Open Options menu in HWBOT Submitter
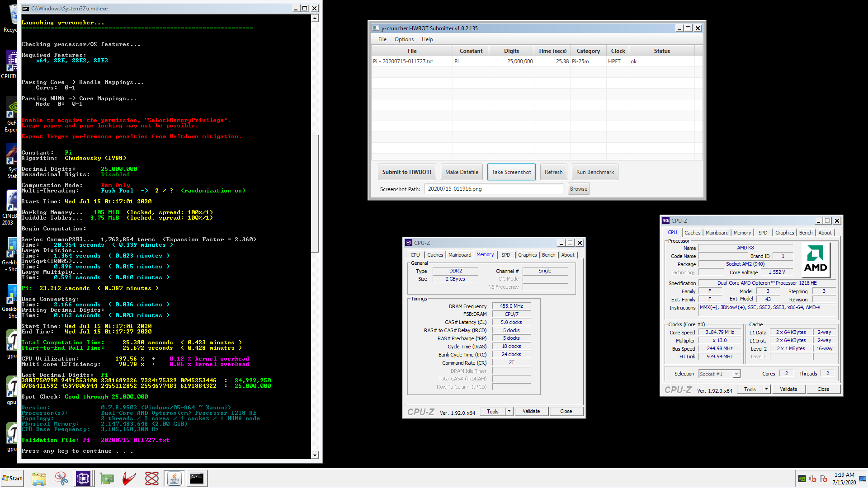 [x=404, y=39]
